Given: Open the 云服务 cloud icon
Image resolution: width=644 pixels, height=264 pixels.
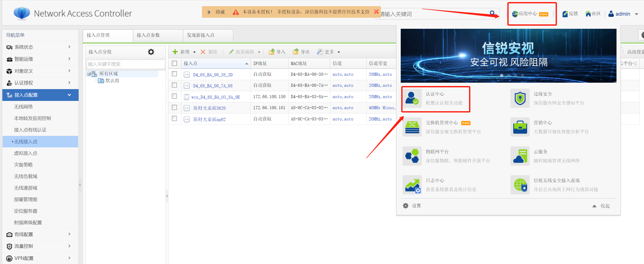Looking at the screenshot, I should pyautogui.click(x=520, y=156).
